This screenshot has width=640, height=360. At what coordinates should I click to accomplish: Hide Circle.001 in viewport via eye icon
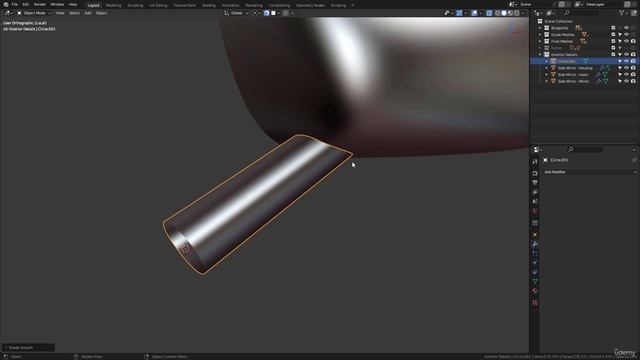(x=627, y=61)
